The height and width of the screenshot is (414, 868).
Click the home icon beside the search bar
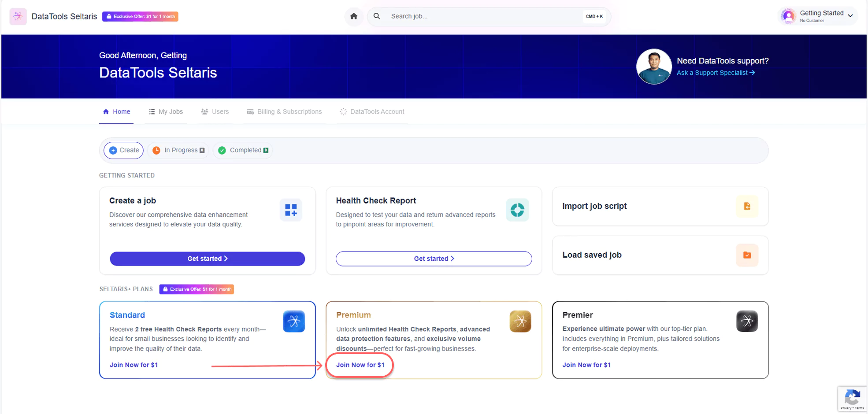(353, 16)
